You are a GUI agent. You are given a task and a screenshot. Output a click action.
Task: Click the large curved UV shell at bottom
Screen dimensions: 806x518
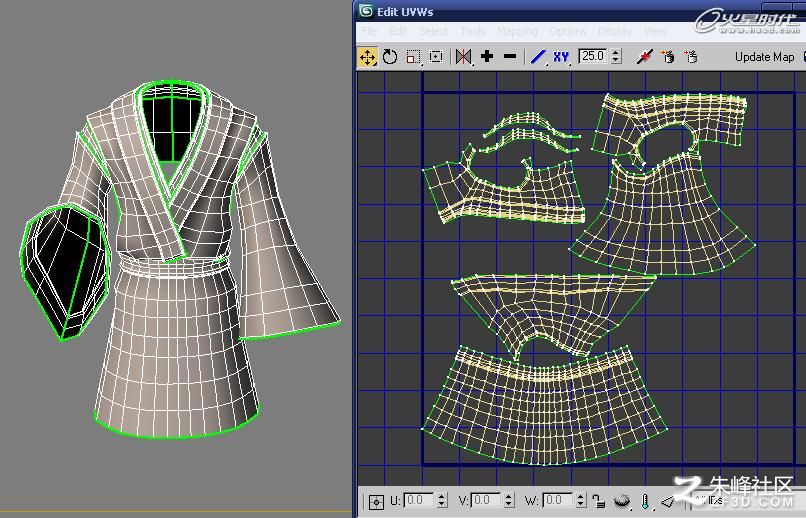tap(544, 405)
